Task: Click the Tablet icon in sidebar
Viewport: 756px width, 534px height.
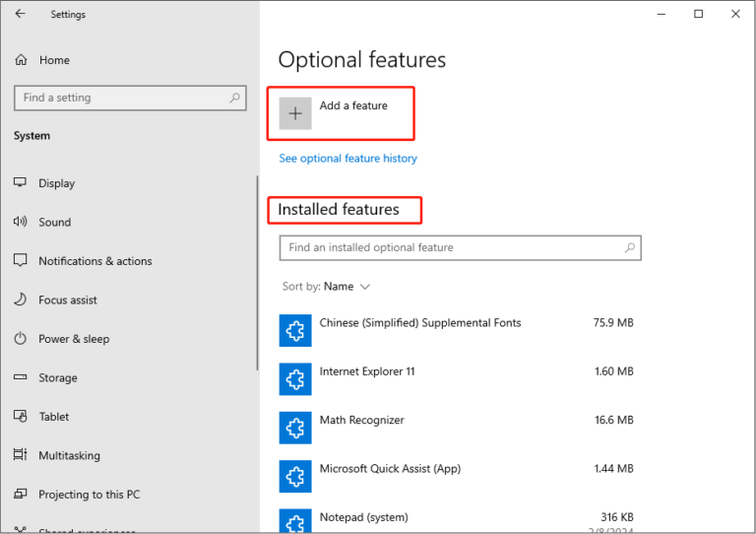Action: pos(20,416)
